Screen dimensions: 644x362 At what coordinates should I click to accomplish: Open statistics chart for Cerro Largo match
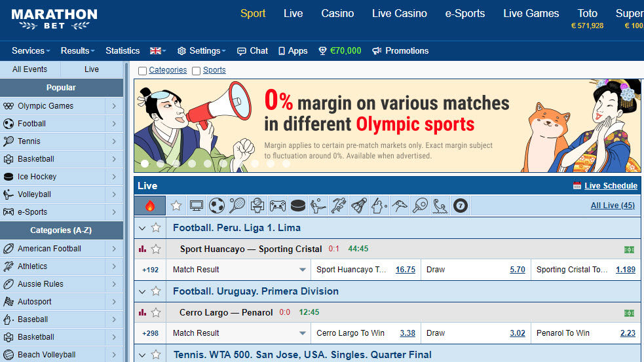[x=143, y=312]
